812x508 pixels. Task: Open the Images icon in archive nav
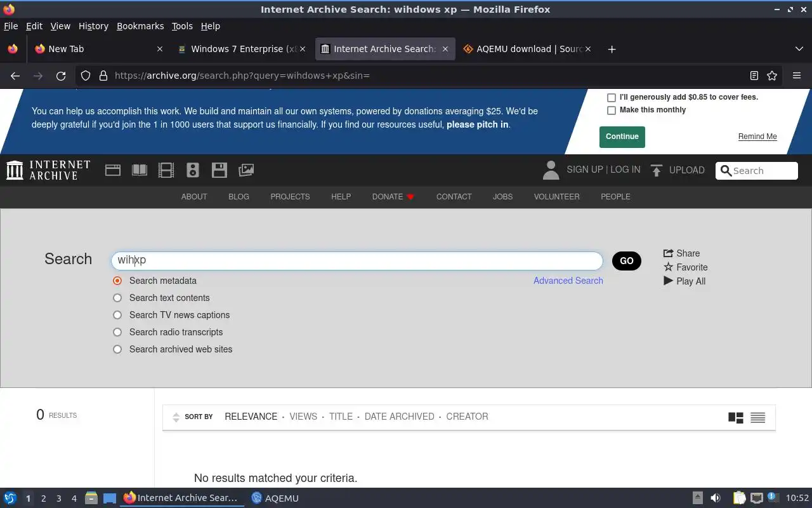246,170
